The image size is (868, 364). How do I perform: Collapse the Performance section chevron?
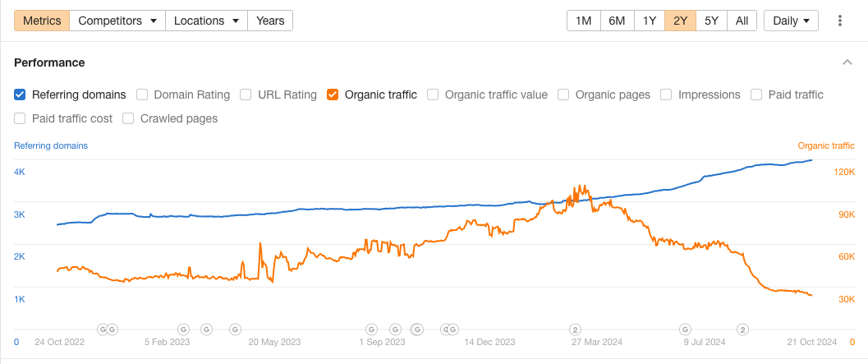(847, 62)
